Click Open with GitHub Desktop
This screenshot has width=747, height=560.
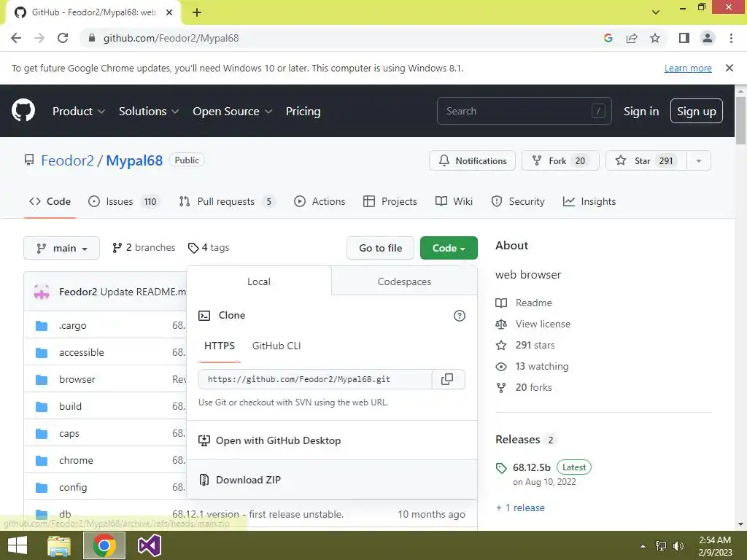coord(332,440)
